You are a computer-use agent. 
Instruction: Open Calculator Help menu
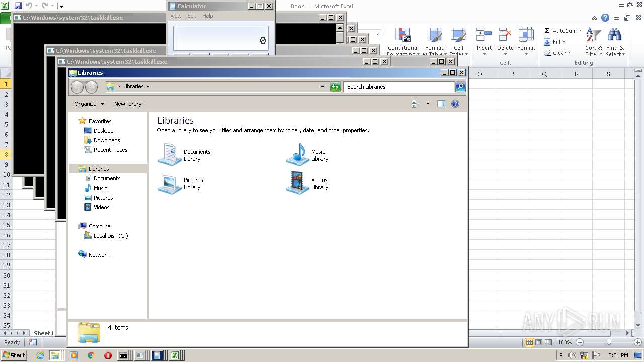(208, 16)
